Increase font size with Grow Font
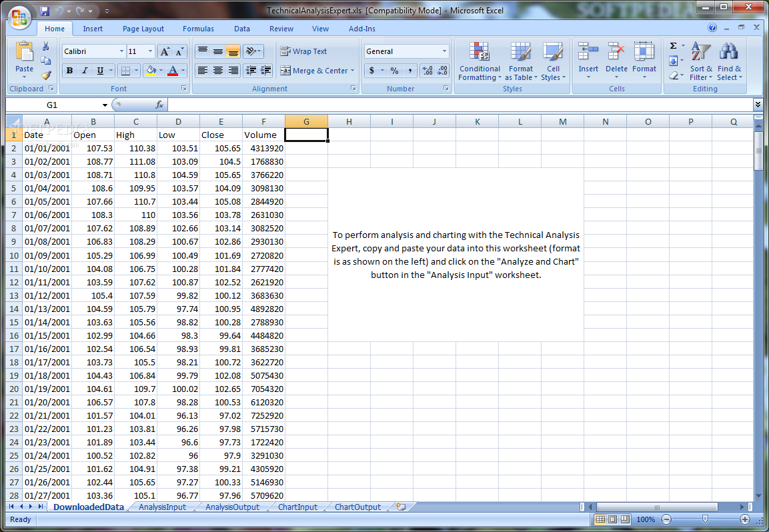This screenshot has width=769, height=532. (165, 51)
